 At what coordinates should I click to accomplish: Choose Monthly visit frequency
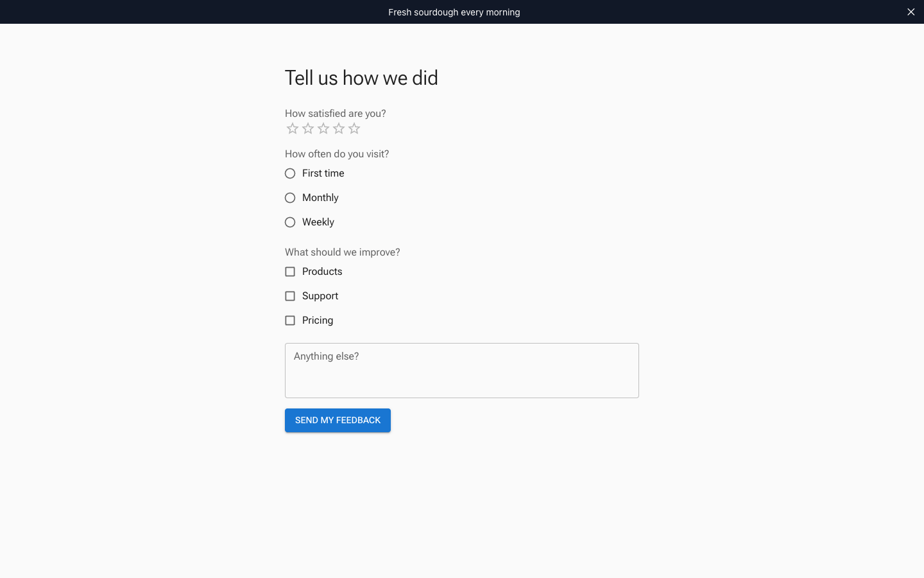pos(290,198)
